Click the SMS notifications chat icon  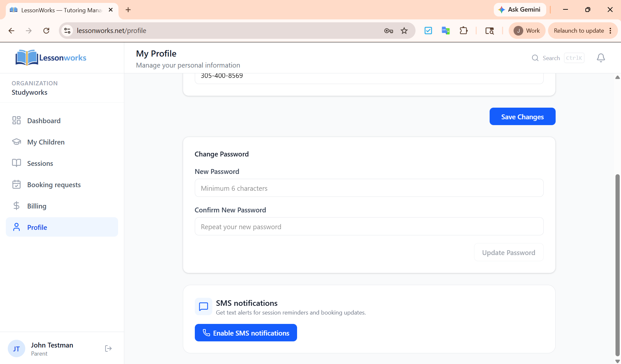[x=204, y=306]
